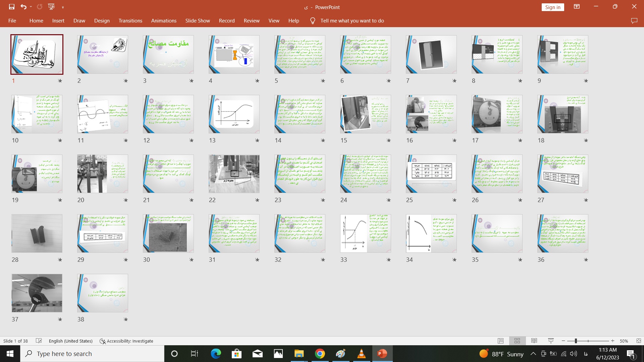Screen dimensions: 644x362
Task: Open the Draw menu tab
Action: 79,20
